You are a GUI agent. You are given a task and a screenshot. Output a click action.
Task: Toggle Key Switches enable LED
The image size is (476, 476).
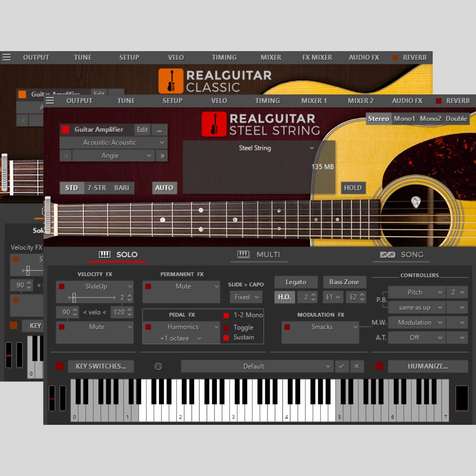point(59,366)
